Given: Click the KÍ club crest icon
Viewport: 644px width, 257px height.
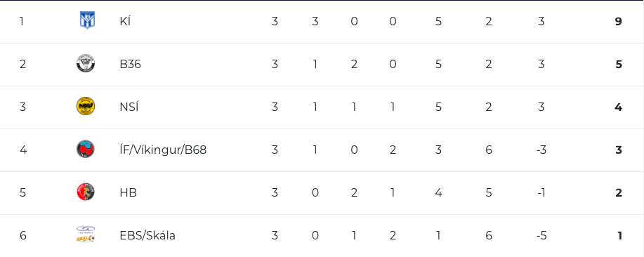Looking at the screenshot, I should point(86,20).
